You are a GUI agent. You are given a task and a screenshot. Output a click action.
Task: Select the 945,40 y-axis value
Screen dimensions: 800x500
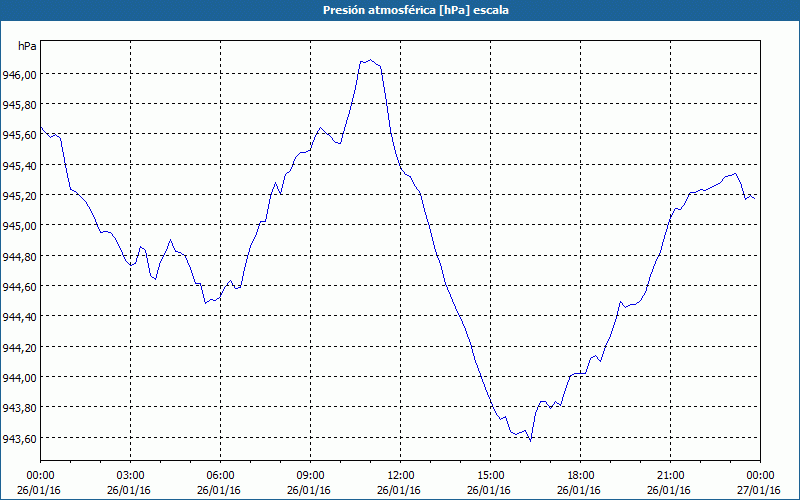click(x=19, y=166)
